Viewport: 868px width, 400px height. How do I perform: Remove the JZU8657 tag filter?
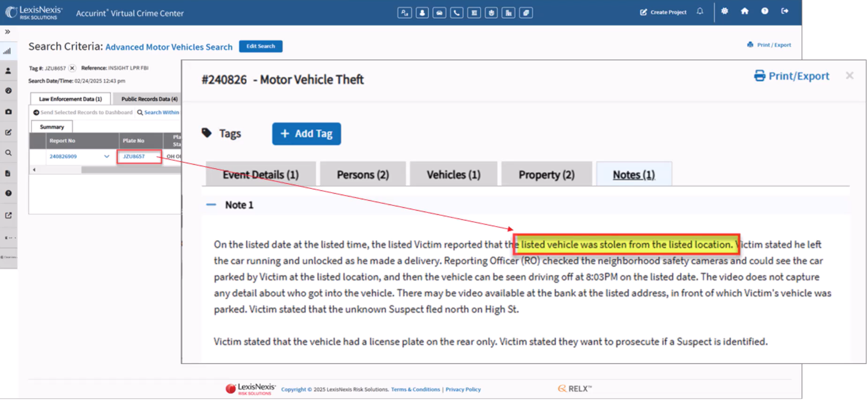click(x=72, y=68)
